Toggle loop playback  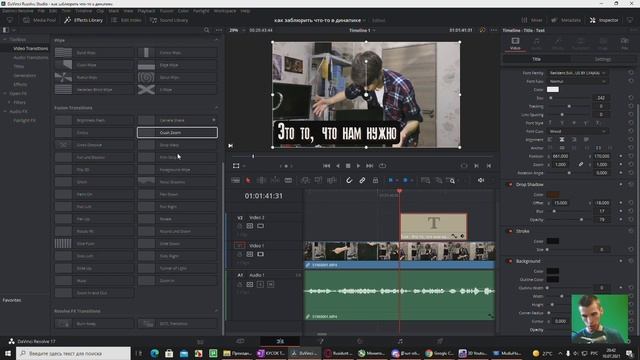(382, 166)
